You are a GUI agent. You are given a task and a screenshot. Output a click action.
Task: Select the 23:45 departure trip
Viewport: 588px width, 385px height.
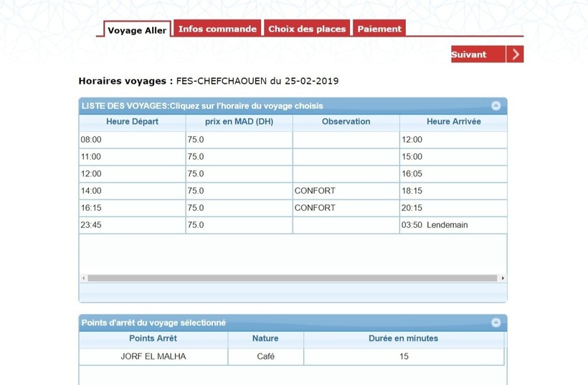(x=293, y=225)
